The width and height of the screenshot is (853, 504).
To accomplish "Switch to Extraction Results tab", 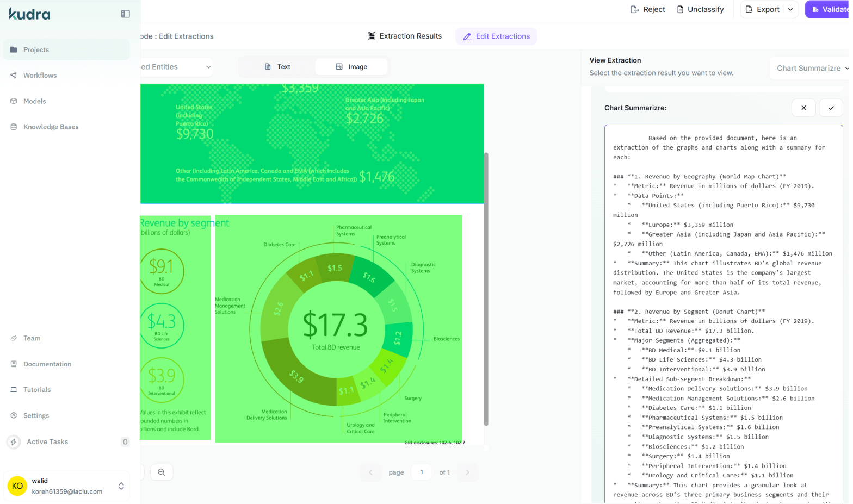I will 405,36.
